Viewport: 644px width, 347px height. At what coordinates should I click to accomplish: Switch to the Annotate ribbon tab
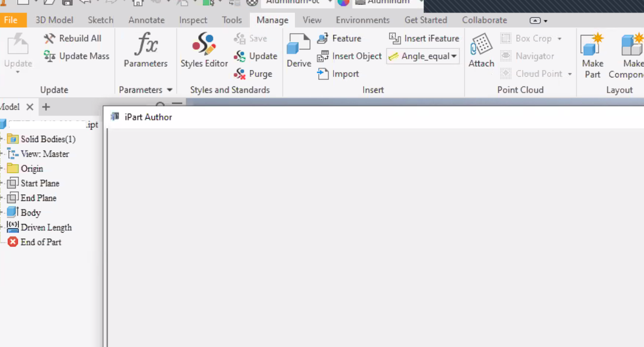(x=146, y=20)
